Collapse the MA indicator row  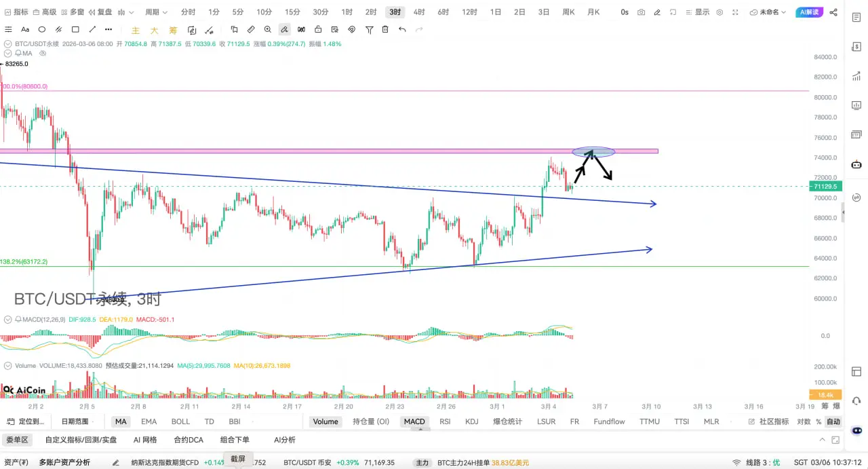coord(8,53)
